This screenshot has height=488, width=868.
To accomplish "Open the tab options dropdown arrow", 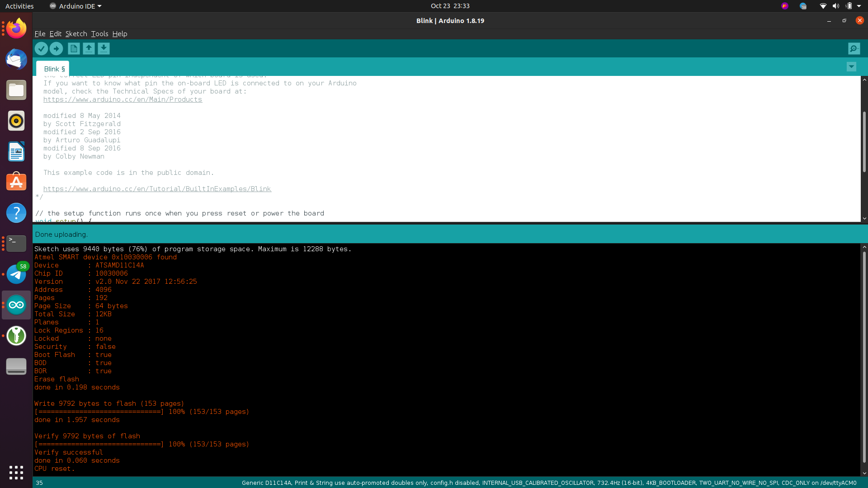I will 851,67.
